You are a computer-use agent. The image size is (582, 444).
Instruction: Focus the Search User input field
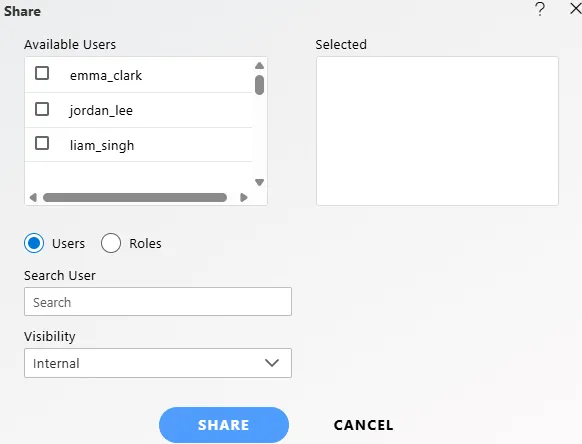[x=158, y=301]
